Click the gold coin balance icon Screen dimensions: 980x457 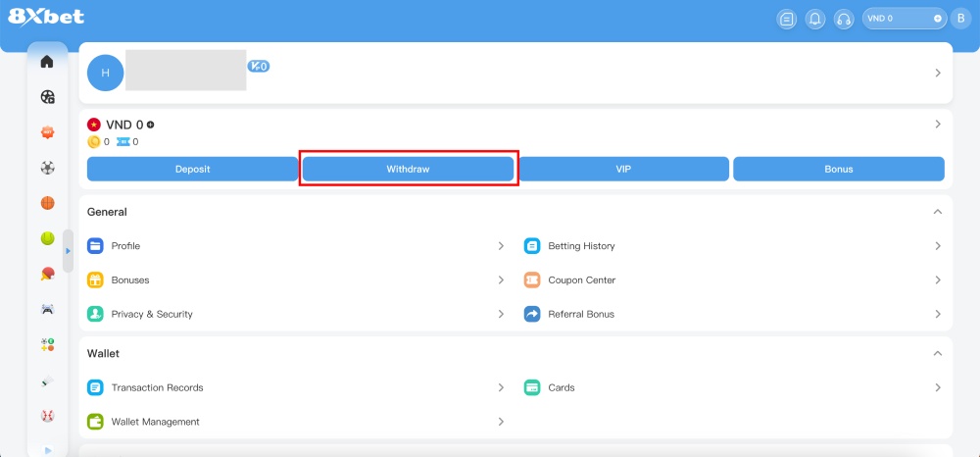pyautogui.click(x=94, y=142)
